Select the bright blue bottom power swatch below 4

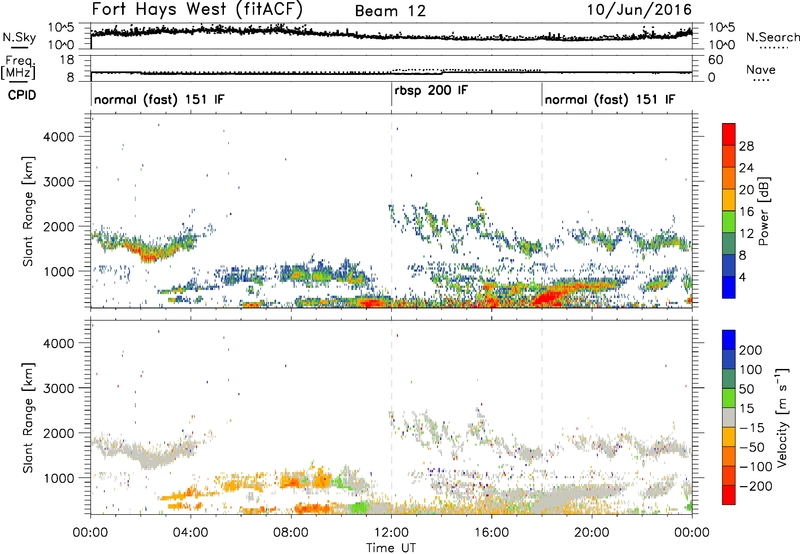[729, 287]
